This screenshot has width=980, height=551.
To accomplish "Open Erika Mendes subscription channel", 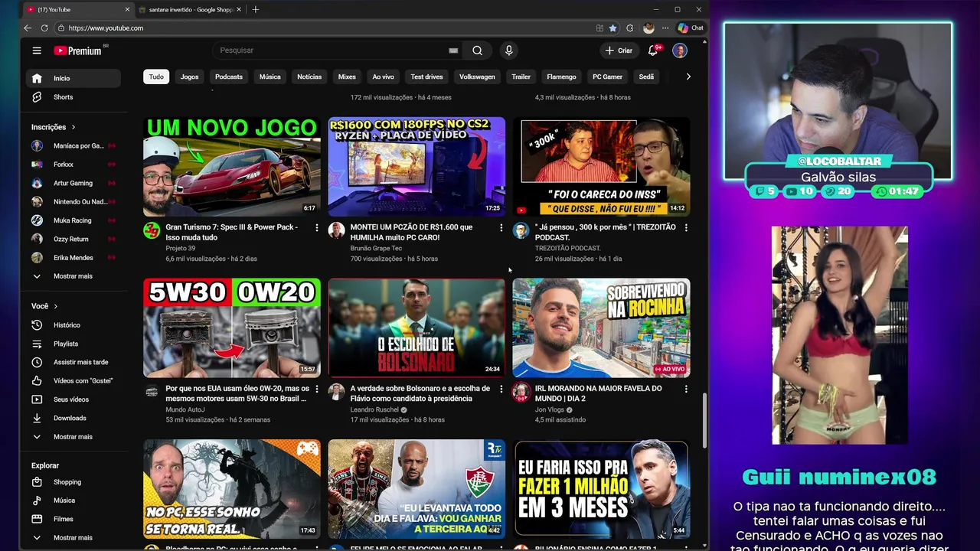I will tap(74, 258).
